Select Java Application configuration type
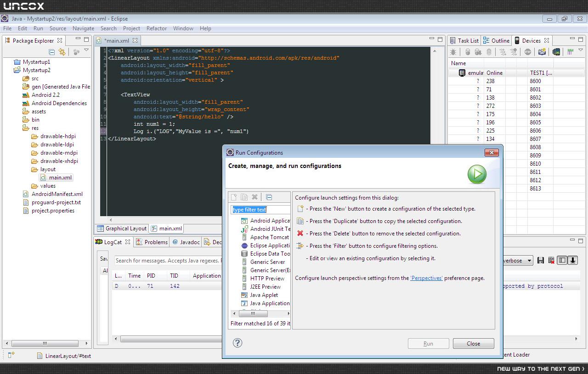Viewport: 588px width, 374px height. [266, 303]
